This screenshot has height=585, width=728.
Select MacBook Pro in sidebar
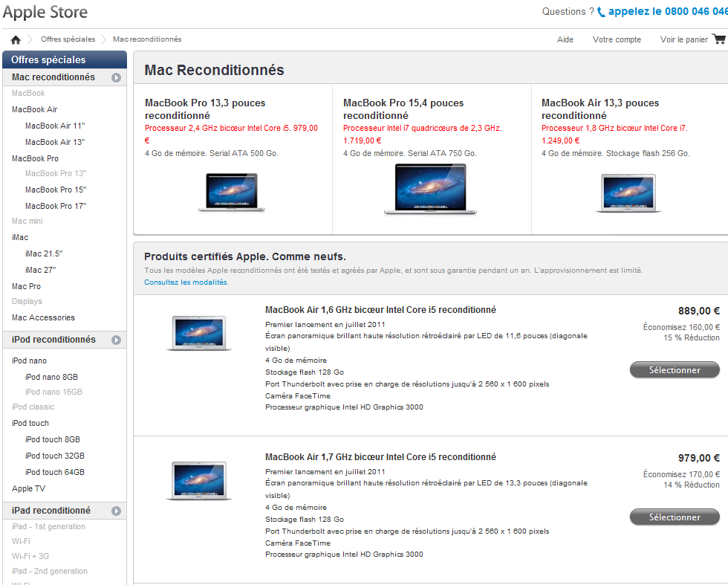[36, 158]
